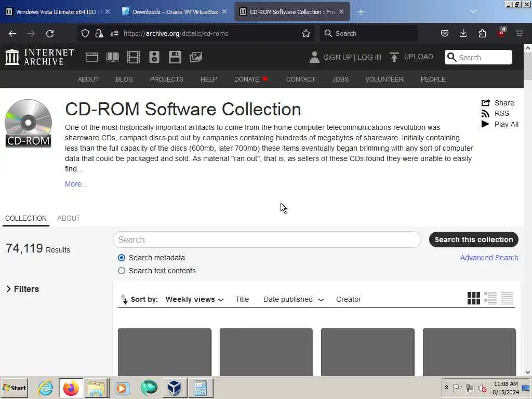Viewport: 532px width, 399px height.
Task: Close the CD-ROM Software Collection tab
Action: point(341,11)
